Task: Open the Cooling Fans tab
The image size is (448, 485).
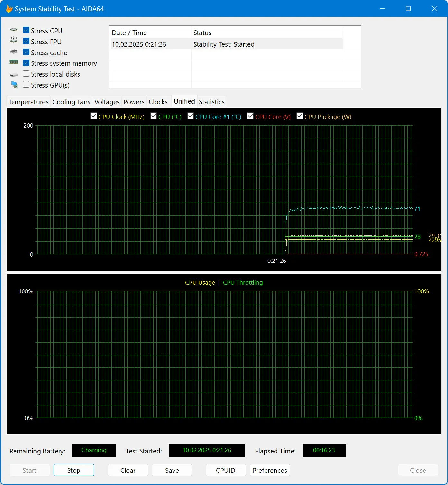Action: (71, 102)
